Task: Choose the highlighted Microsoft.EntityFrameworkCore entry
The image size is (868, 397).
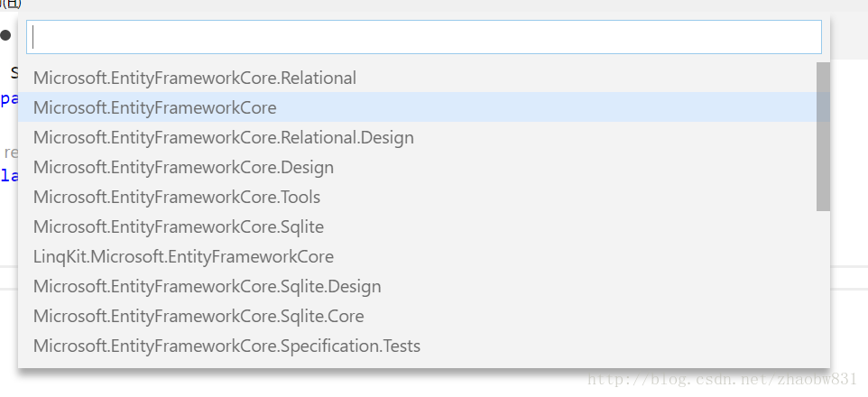Action: click(155, 107)
